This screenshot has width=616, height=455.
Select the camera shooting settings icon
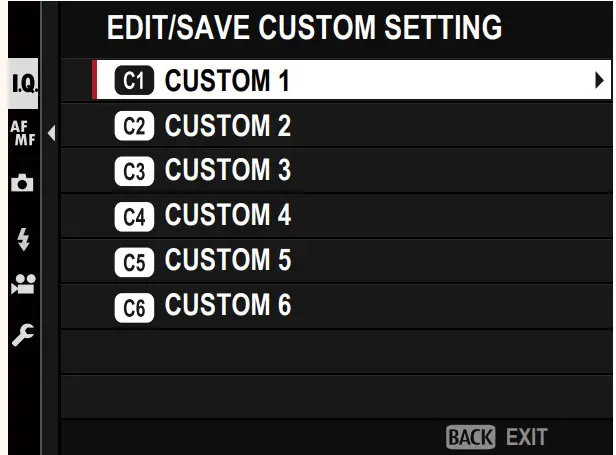click(23, 184)
